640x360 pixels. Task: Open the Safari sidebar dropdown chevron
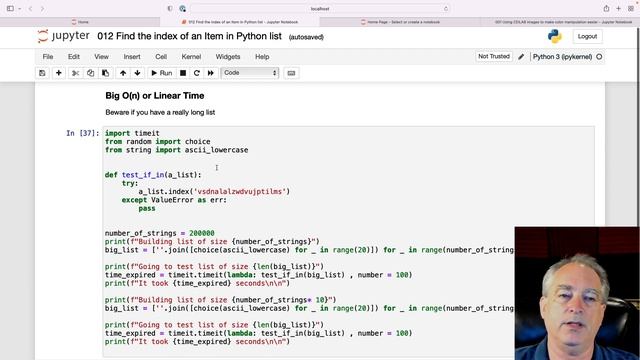tap(19, 9)
